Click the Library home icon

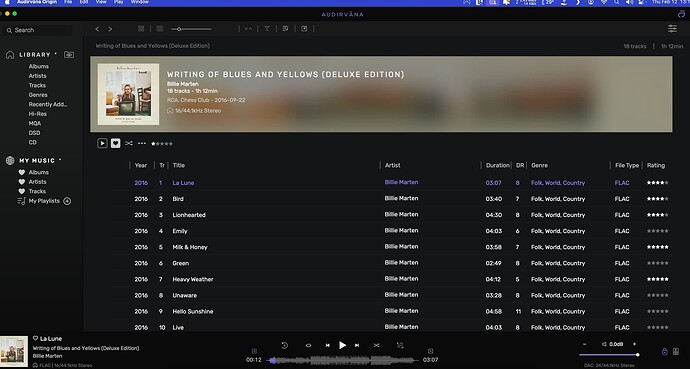10,55
